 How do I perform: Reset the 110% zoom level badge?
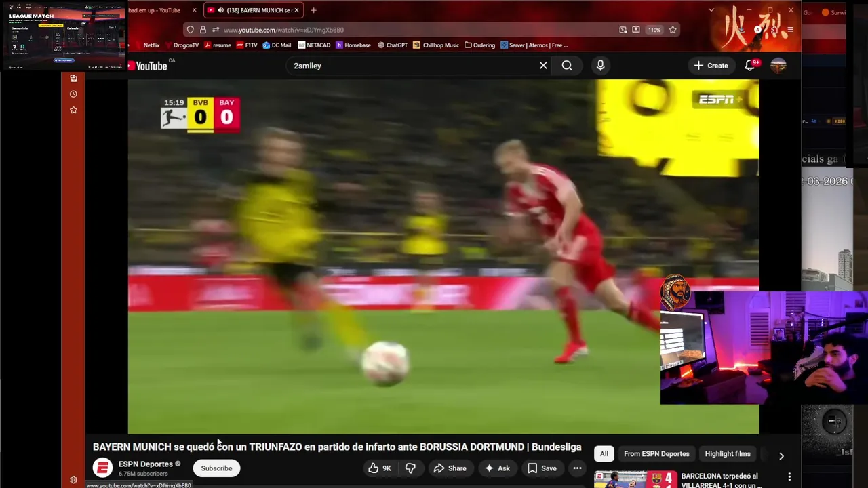click(654, 30)
